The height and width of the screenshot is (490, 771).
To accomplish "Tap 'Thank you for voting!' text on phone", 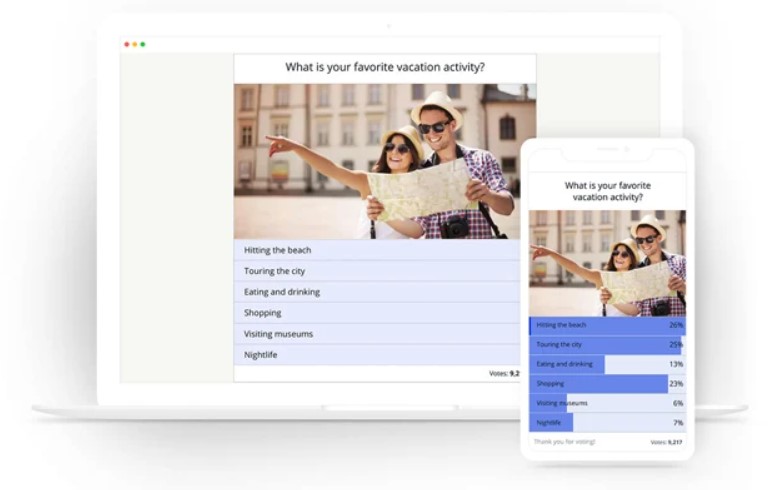I will [x=565, y=441].
